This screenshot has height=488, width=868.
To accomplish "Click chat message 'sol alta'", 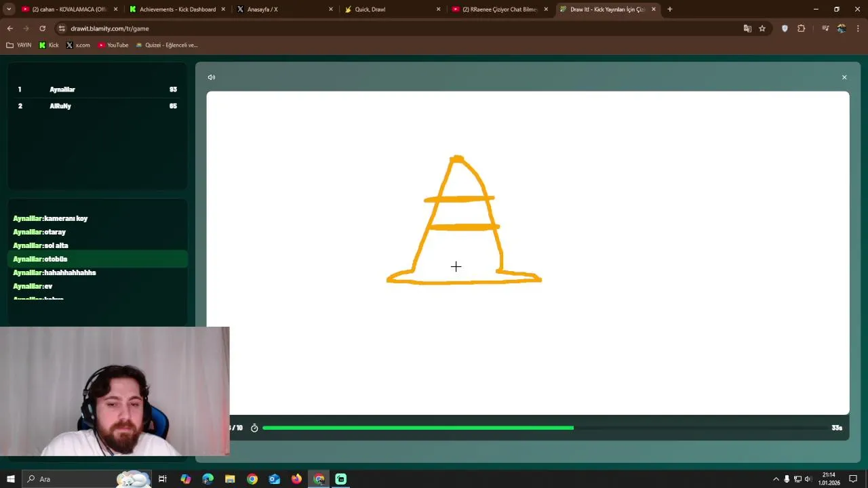I will pos(56,245).
